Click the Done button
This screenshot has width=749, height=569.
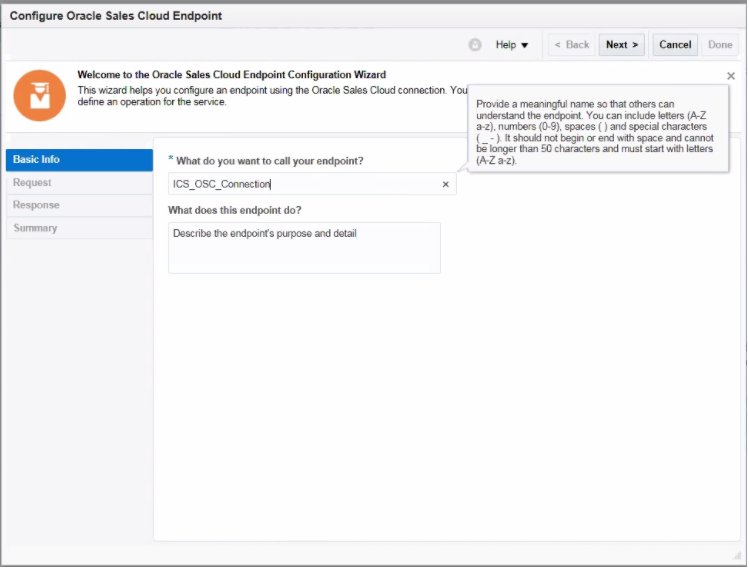(x=720, y=45)
